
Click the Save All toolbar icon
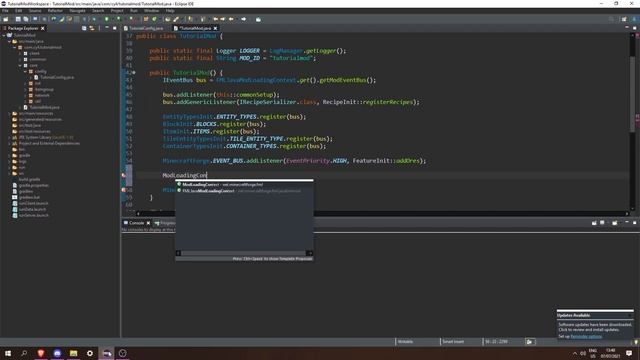[26, 19]
